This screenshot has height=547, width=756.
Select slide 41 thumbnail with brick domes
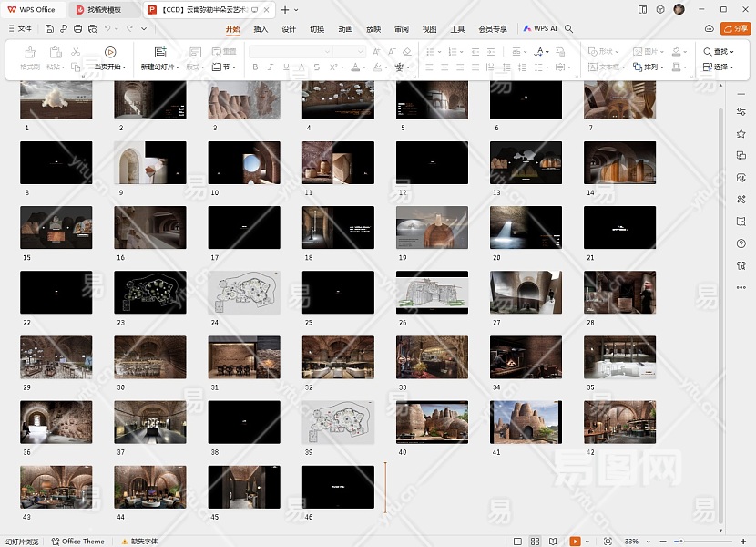(x=526, y=422)
